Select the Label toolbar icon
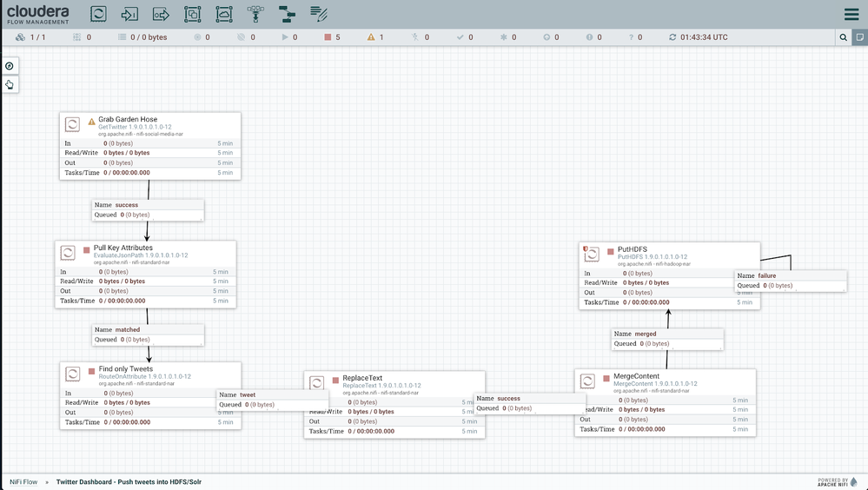The width and height of the screenshot is (868, 490). [x=319, y=14]
